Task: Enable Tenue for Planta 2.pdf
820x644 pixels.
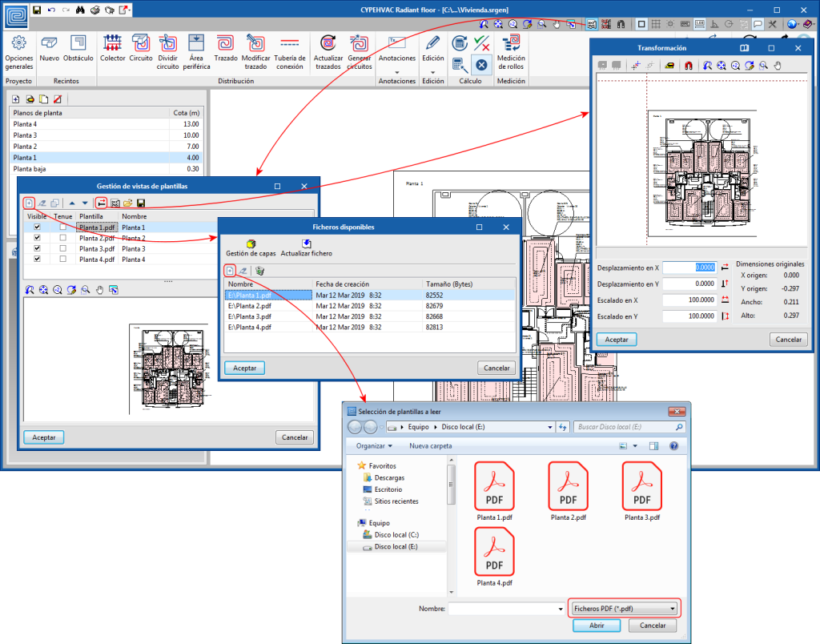Action: 62,238
